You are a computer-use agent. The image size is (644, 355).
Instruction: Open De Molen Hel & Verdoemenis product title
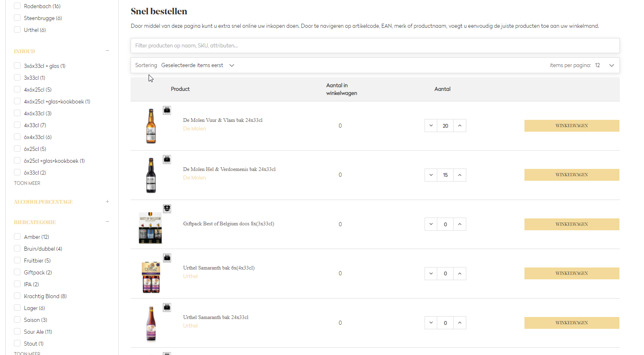[x=229, y=169]
